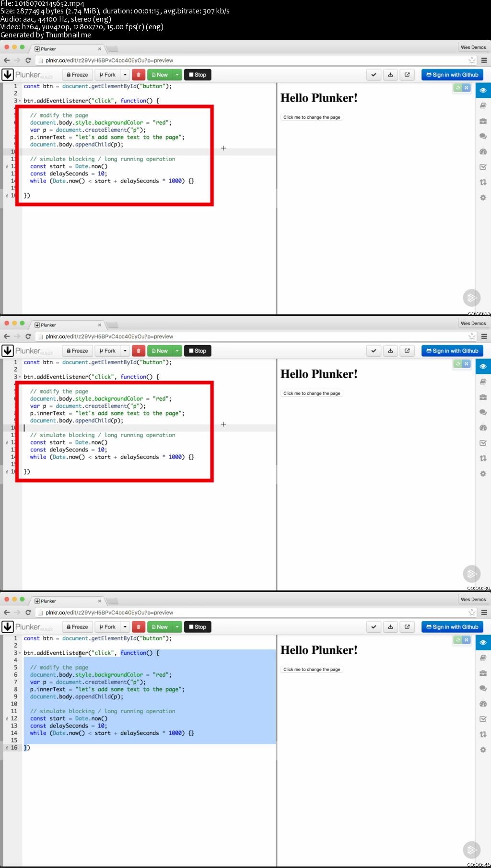Toggle live preview eye icon in bottom frame

coord(483,642)
